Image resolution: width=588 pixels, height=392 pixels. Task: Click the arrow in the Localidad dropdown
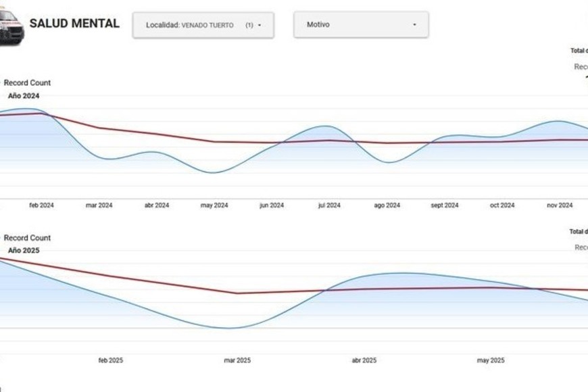click(x=260, y=25)
